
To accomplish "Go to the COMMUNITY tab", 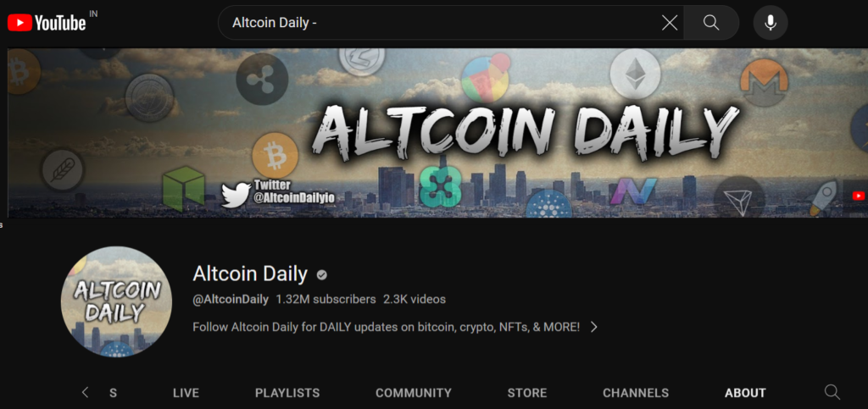I will click(414, 393).
